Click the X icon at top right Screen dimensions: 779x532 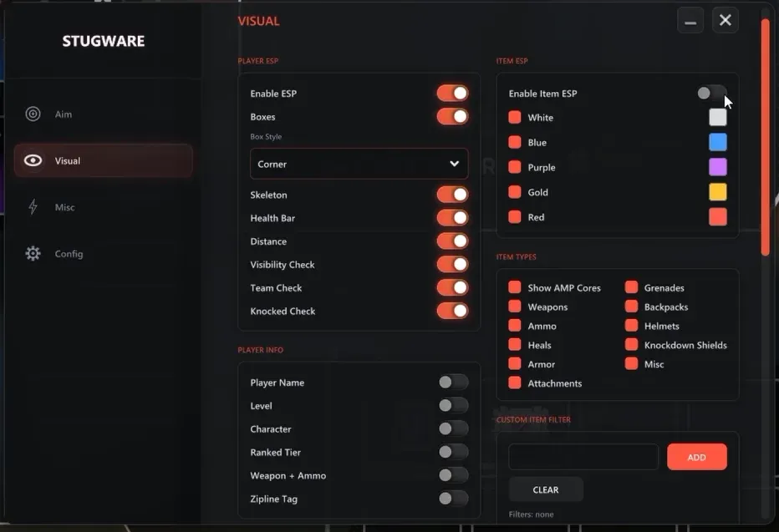(x=725, y=20)
